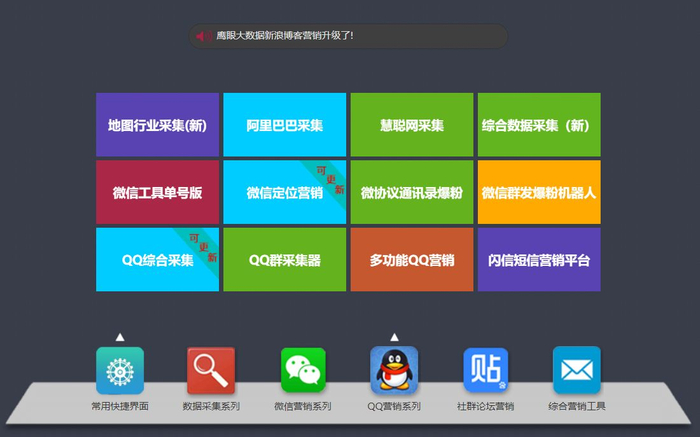Select the 社群论坛营销 label

tap(486, 406)
